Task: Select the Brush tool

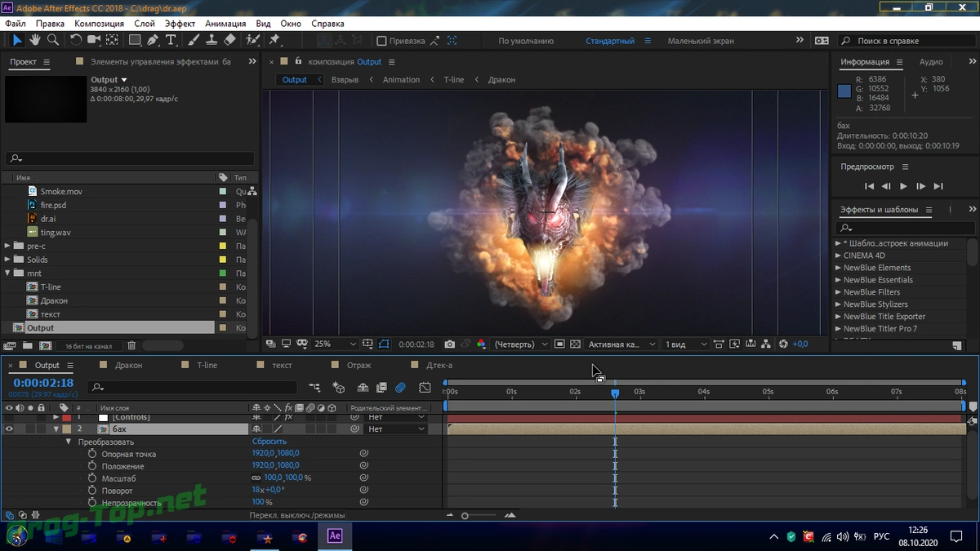Action: click(x=194, y=40)
